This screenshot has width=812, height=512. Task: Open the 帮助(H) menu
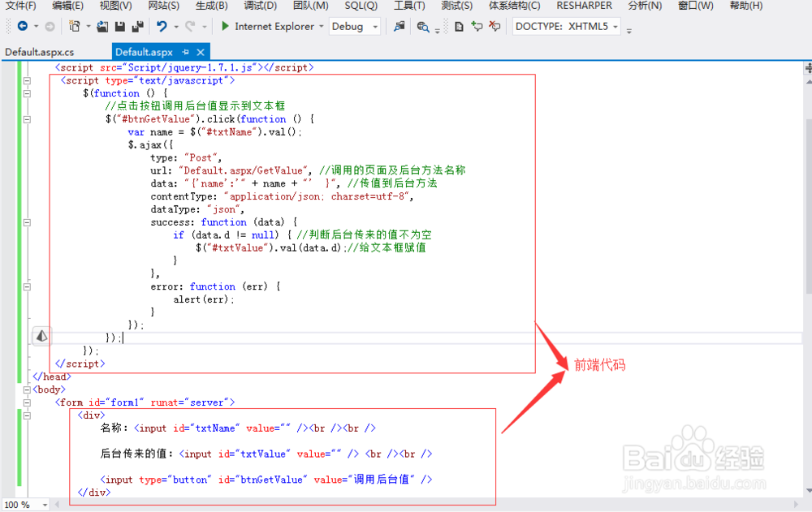pyautogui.click(x=745, y=6)
